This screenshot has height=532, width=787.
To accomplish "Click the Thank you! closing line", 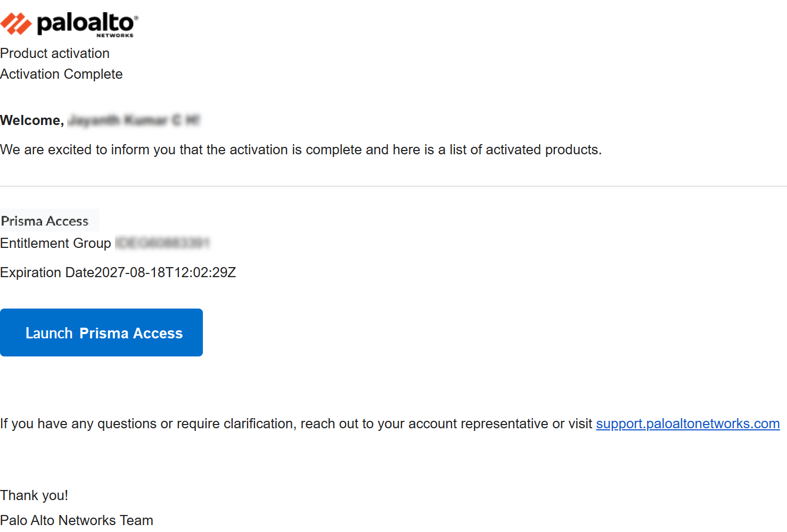I will pyautogui.click(x=34, y=495).
